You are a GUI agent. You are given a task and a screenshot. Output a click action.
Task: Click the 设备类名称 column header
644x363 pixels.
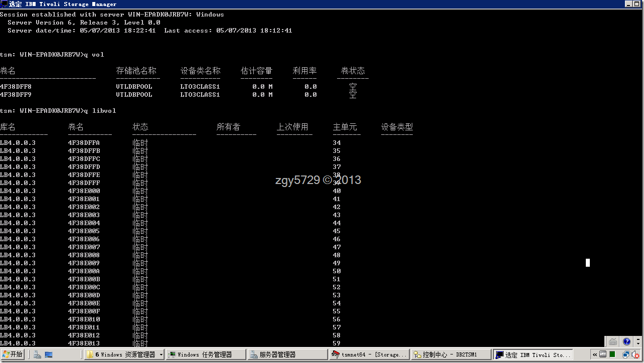pos(200,71)
